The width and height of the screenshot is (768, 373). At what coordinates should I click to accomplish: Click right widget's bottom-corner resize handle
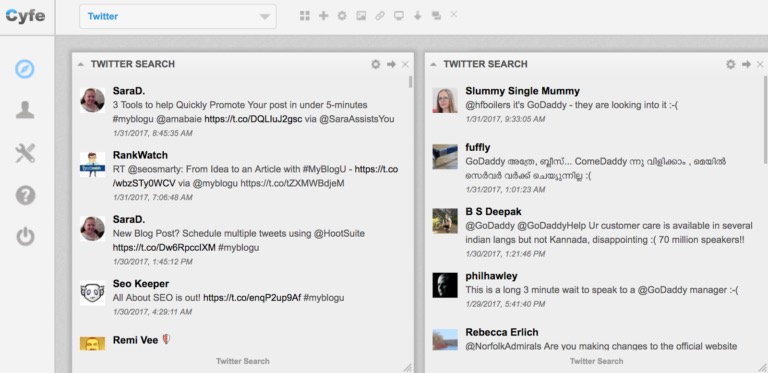click(762, 367)
